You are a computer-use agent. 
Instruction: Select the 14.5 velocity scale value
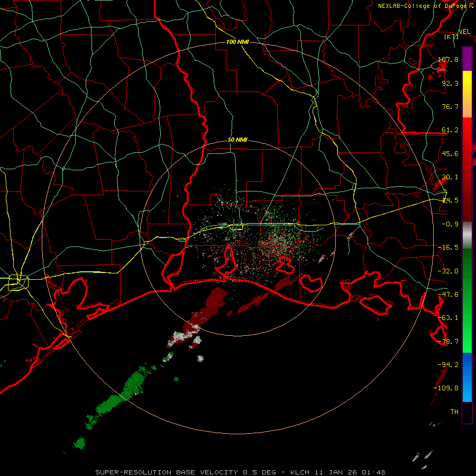(450, 200)
